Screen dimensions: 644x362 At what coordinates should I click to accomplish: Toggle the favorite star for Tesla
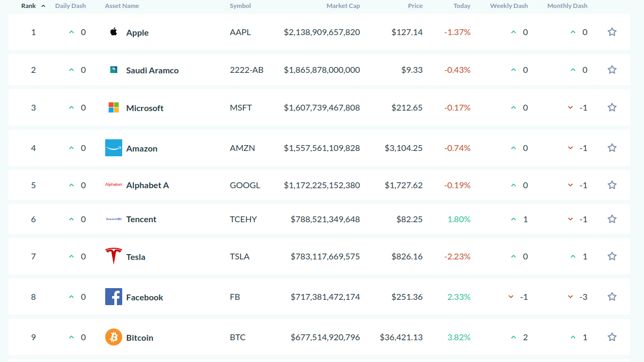pos(612,256)
